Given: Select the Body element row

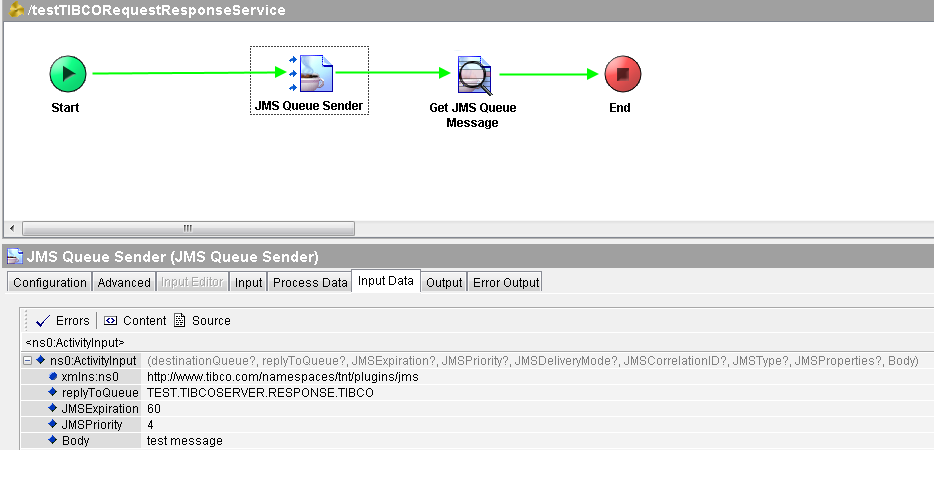Looking at the screenshot, I should coord(75,441).
